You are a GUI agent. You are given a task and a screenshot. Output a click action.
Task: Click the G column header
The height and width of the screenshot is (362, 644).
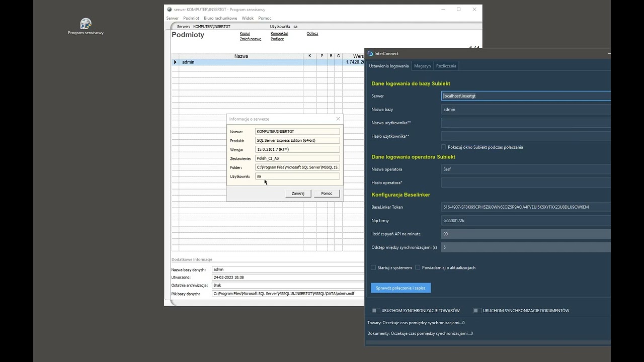point(339,56)
